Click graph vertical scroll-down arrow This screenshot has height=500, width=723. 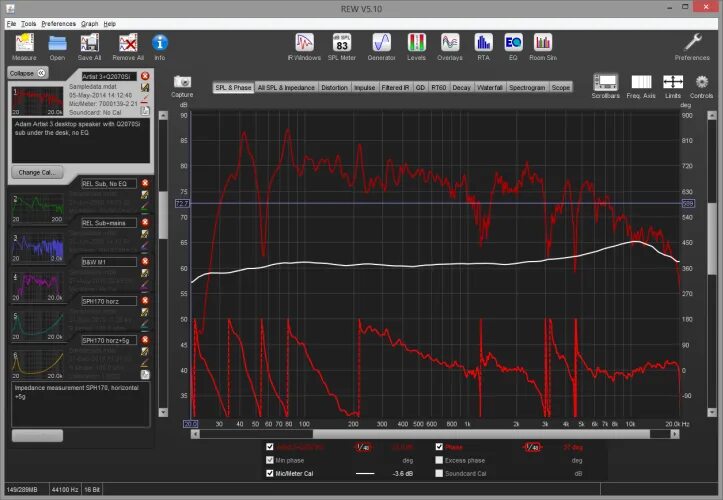coord(712,412)
